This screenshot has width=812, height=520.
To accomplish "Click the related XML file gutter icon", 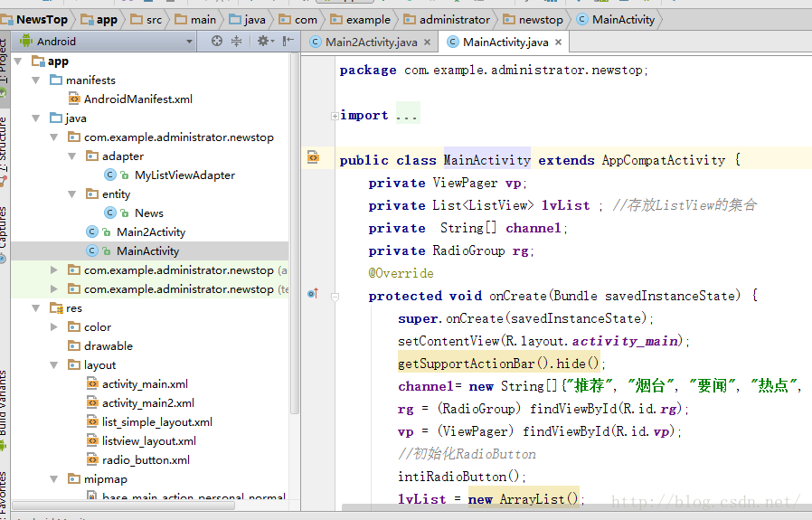I will (x=313, y=157).
